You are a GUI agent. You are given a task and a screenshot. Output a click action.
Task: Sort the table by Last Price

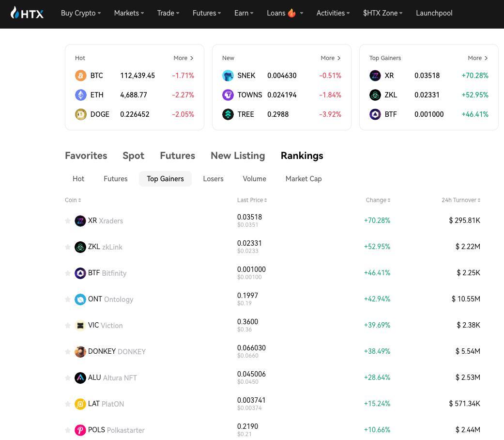pyautogui.click(x=252, y=200)
